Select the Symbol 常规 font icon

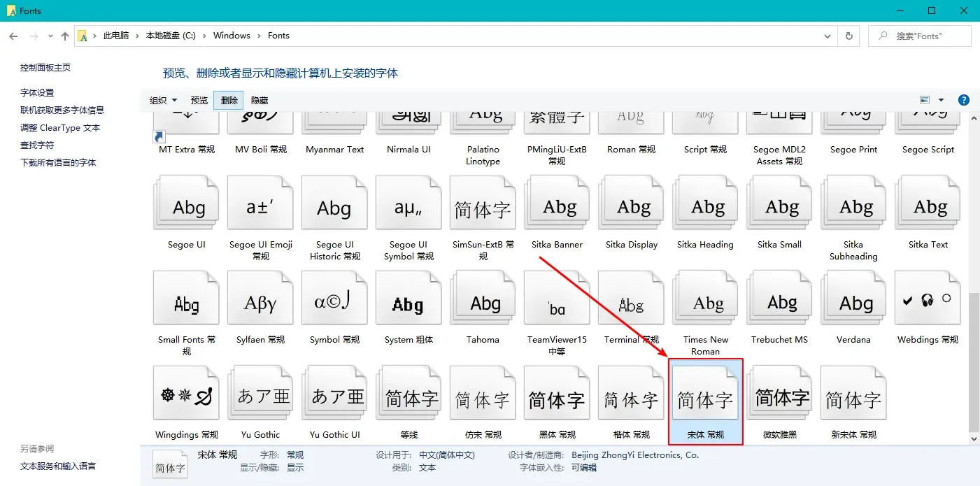334,297
